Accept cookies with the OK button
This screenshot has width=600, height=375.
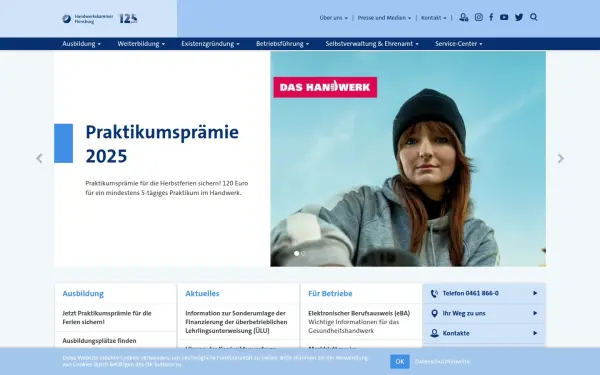click(400, 362)
